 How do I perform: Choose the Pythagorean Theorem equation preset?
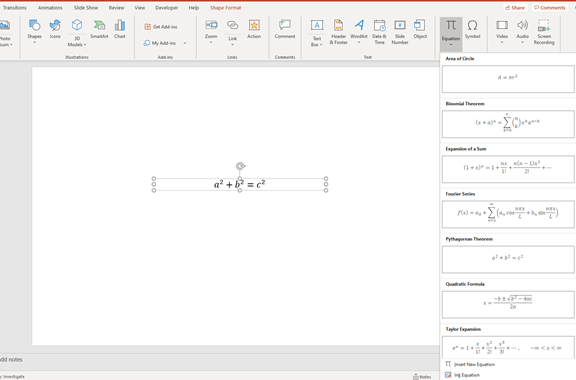point(508,259)
